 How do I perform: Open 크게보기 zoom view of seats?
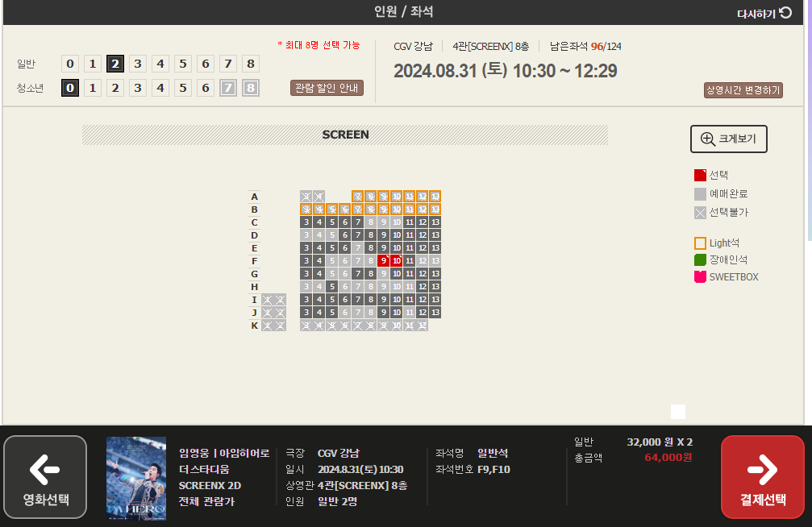[729, 139]
